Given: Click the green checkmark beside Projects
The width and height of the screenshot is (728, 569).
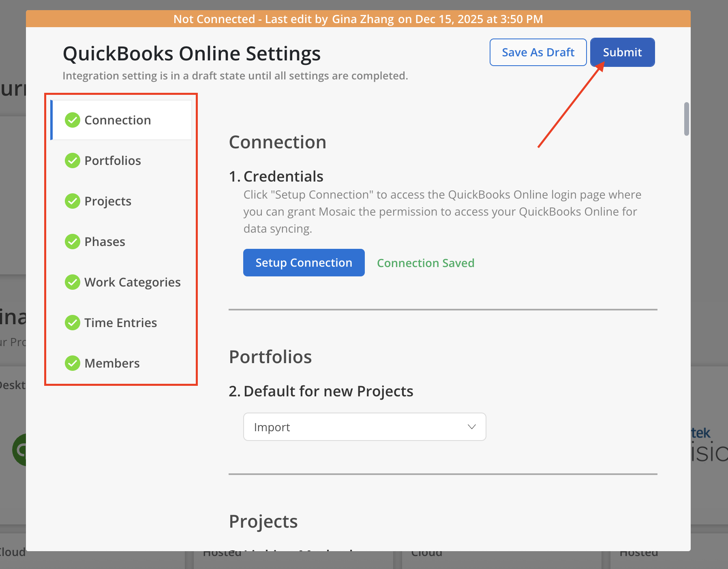Looking at the screenshot, I should pos(73,201).
